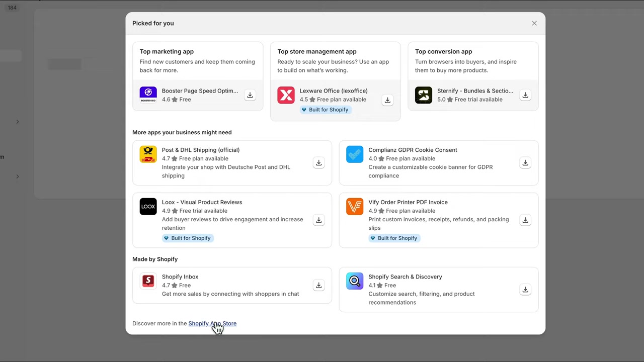Click Post & DHL description text

(226, 171)
